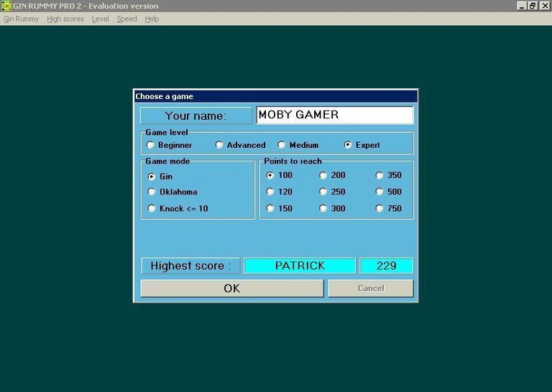Restore the window using the title bar button
This screenshot has height=392, width=552.
(x=533, y=6)
